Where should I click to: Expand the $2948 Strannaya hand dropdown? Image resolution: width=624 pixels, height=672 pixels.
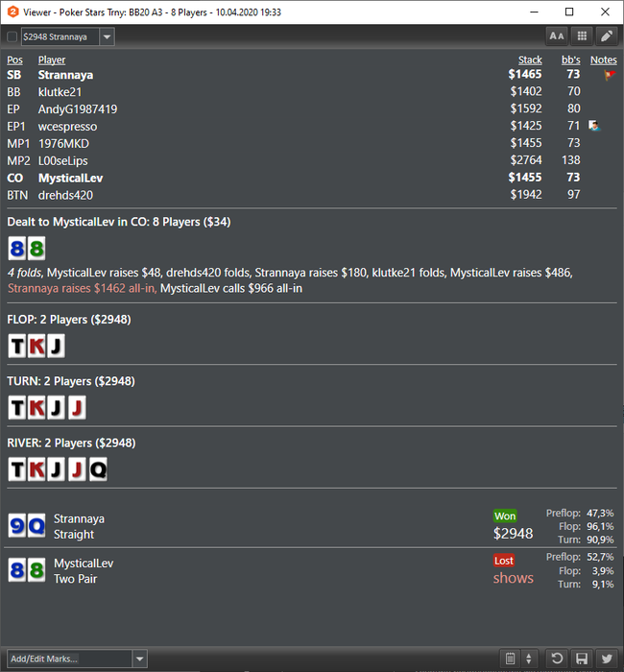[107, 36]
